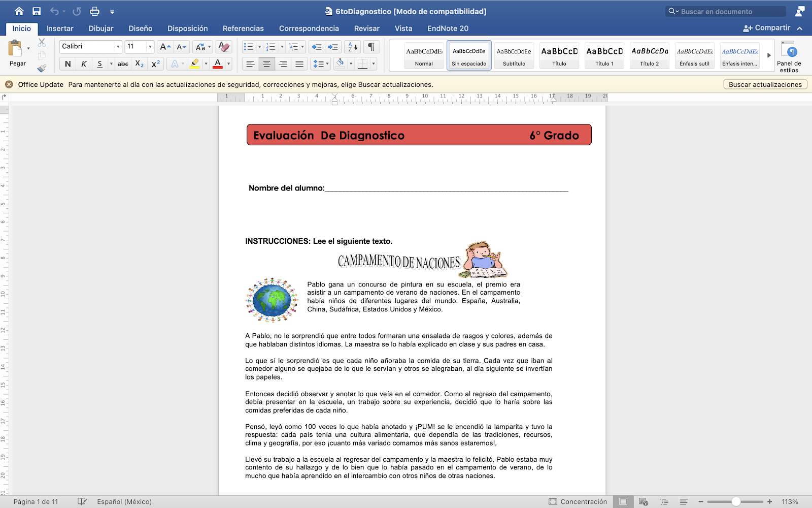Increase indent of the paragraph
Screen dimensions: 812x508
(333, 47)
